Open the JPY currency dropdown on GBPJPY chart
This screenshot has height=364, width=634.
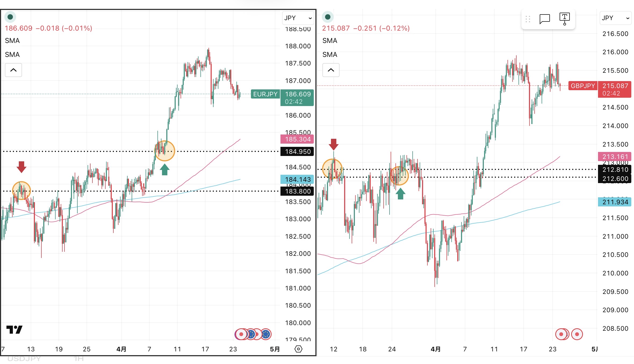(x=615, y=18)
